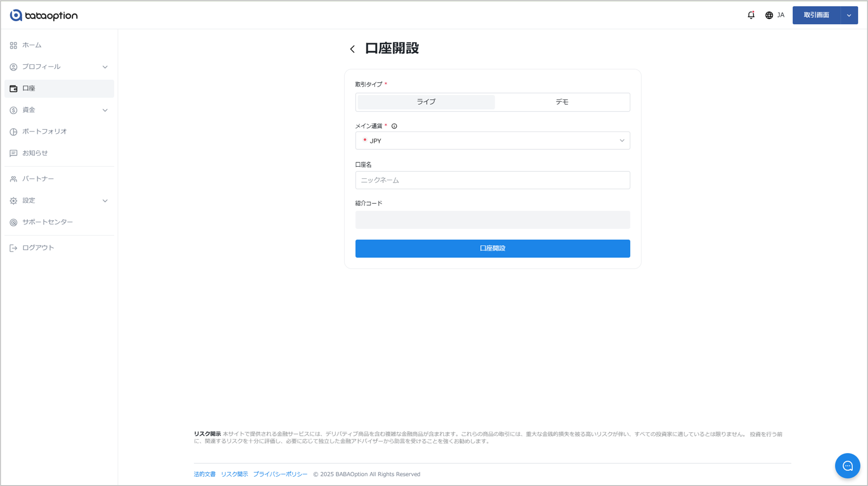
Task: Go to サポートセンター menu item
Action: (47, 222)
